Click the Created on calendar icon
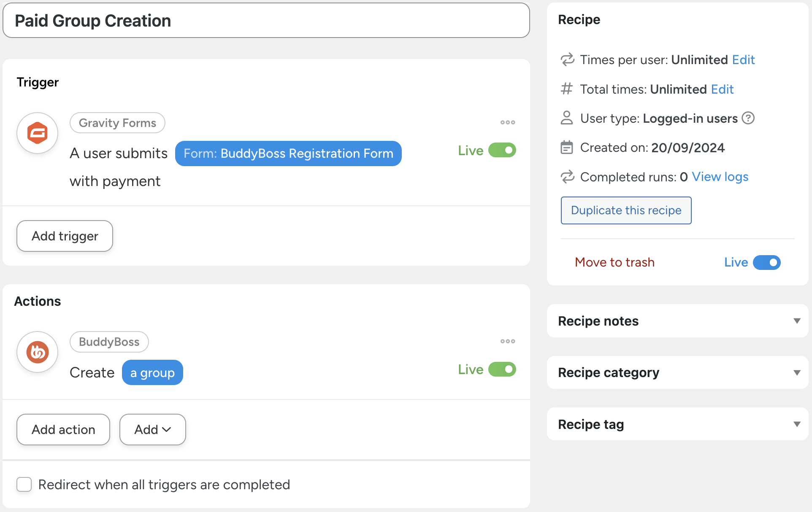Image resolution: width=812 pixels, height=512 pixels. click(566, 148)
